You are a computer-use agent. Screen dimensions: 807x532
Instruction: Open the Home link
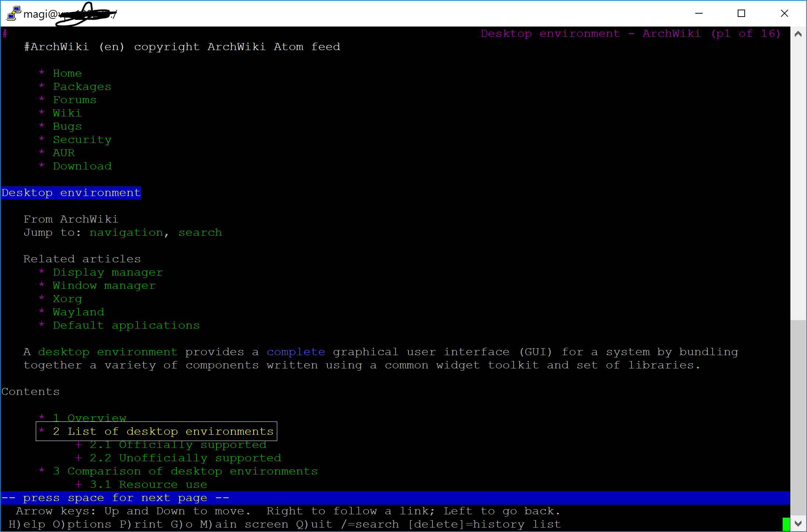pyautogui.click(x=67, y=73)
